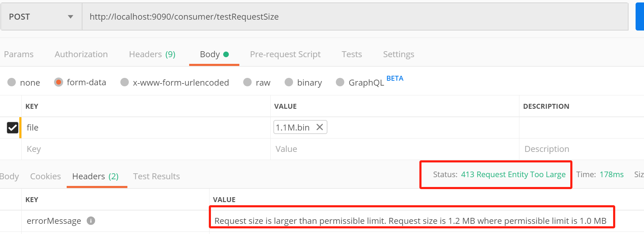The height and width of the screenshot is (234, 644).
Task: Open the request Headers (9) tab
Action: coord(152,54)
